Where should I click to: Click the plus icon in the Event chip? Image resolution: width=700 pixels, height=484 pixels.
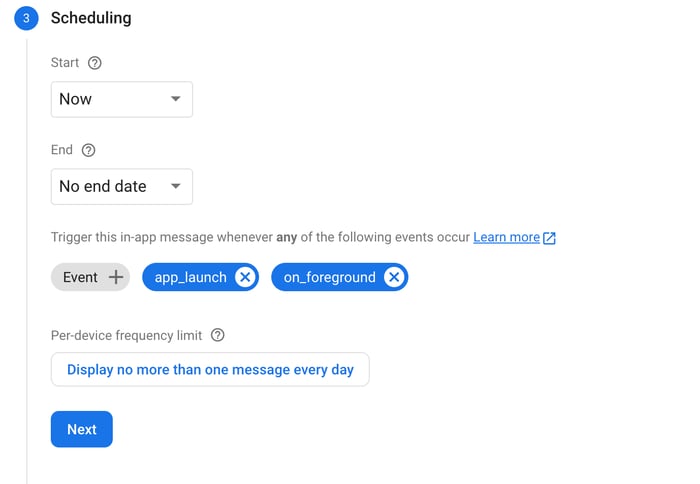(x=117, y=277)
